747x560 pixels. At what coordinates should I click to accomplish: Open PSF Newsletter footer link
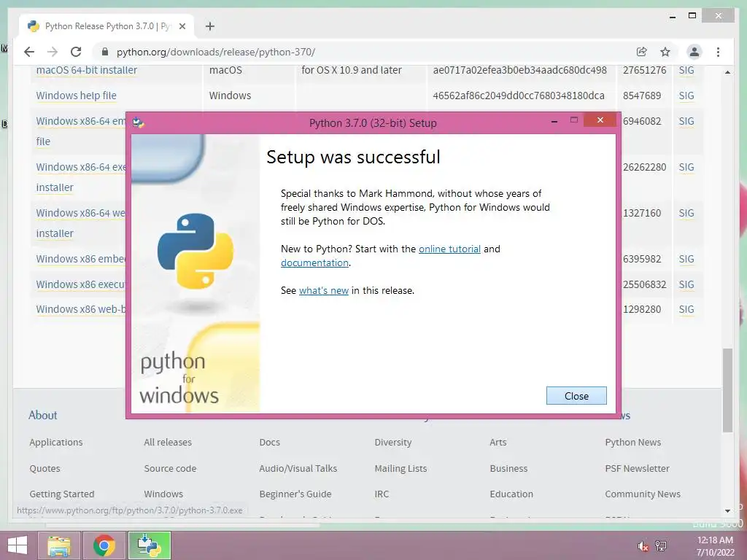(x=637, y=468)
